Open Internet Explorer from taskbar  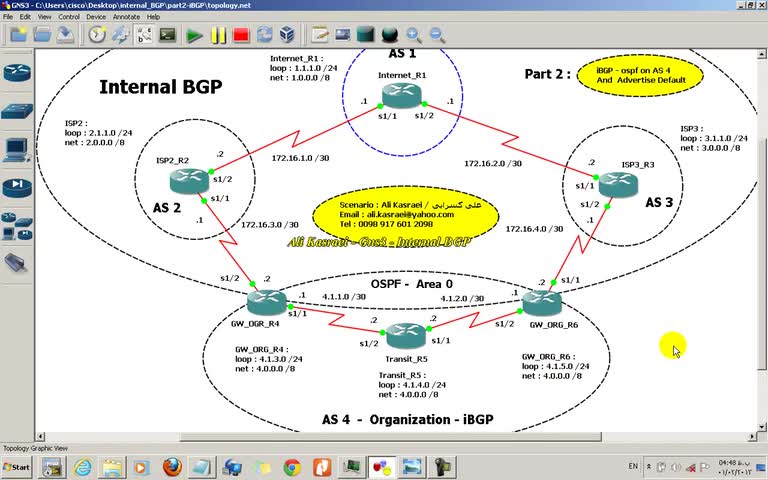(83, 467)
